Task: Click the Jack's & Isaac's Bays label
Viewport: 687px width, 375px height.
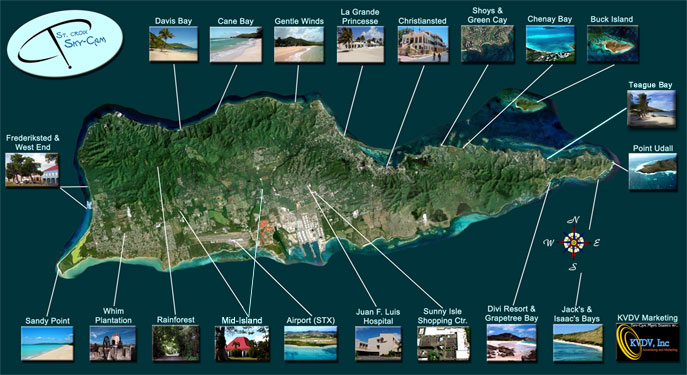Action: (577, 314)
